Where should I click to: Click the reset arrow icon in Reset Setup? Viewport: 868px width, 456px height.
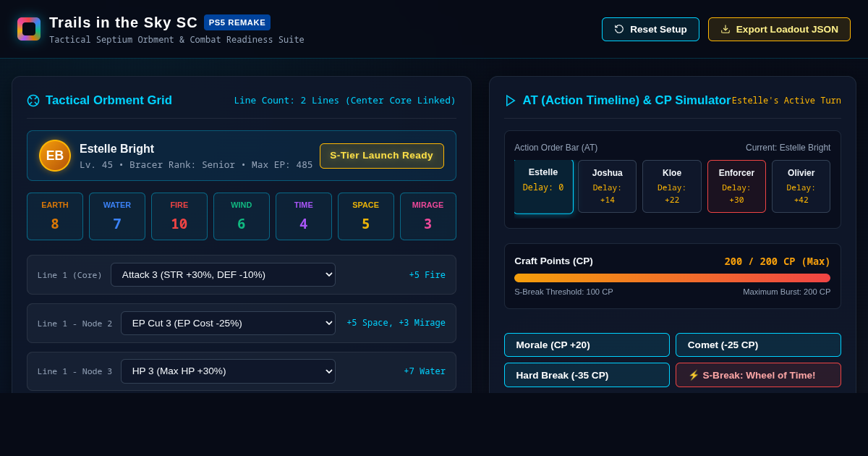(619, 29)
